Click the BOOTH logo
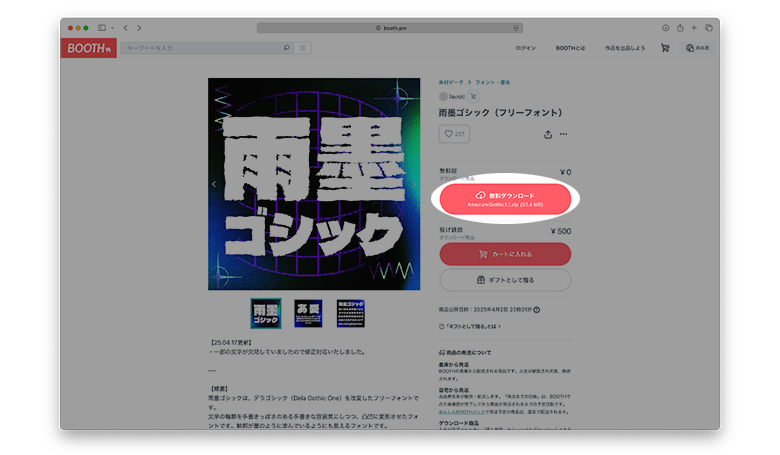The height and width of the screenshot is (455, 780). coord(89,48)
